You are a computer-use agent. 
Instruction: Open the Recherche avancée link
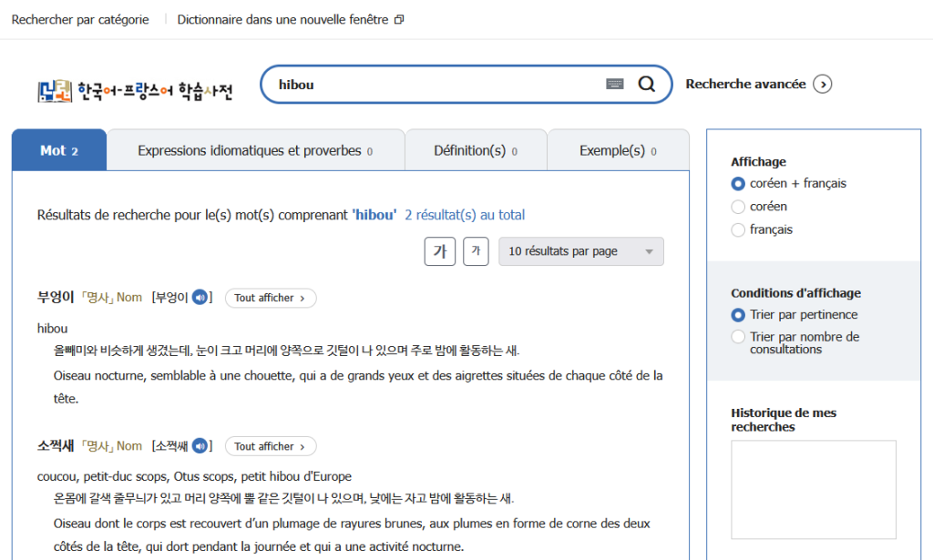[x=745, y=85]
